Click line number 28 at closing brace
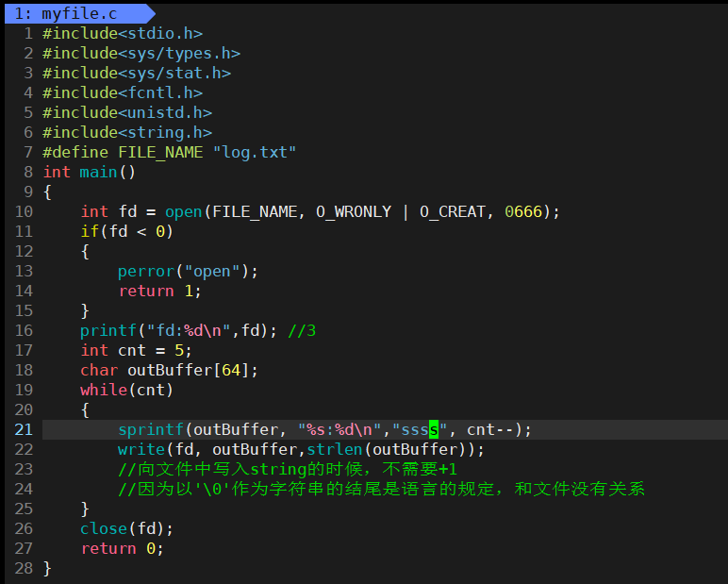This screenshot has width=728, height=584. 24,568
